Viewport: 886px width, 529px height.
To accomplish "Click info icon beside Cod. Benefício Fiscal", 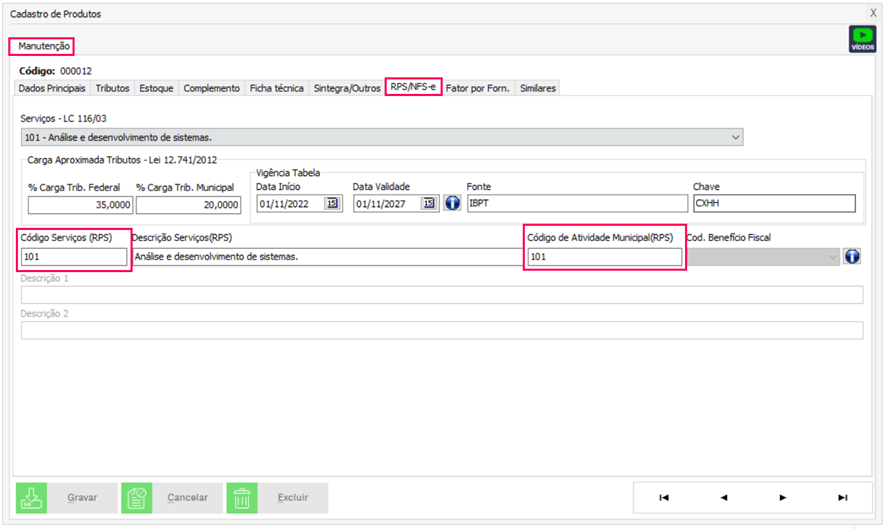I will tap(852, 257).
